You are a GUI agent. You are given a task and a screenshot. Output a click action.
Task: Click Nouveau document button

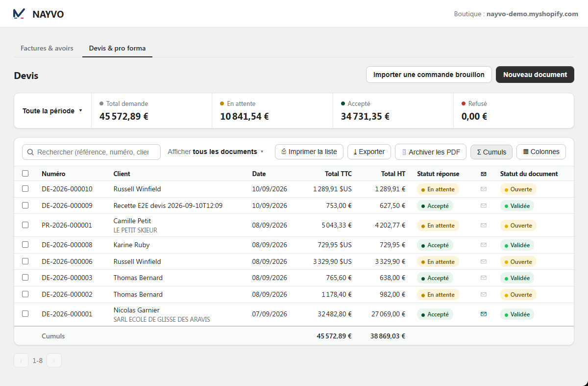pos(535,75)
